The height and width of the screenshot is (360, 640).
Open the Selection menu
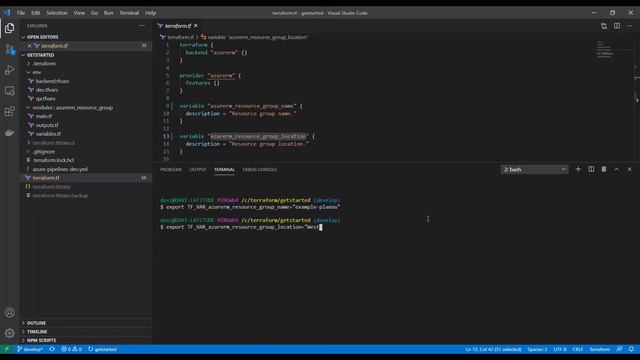57,13
